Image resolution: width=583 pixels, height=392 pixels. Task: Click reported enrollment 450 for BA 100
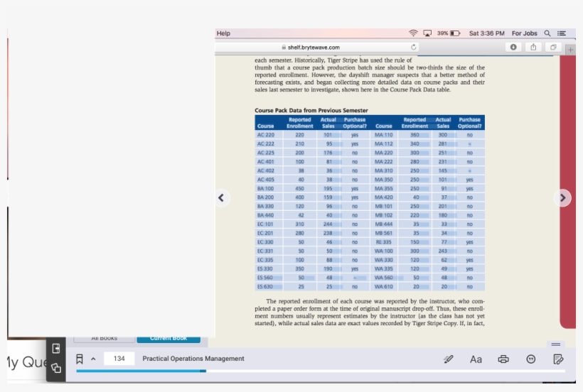tap(300, 189)
